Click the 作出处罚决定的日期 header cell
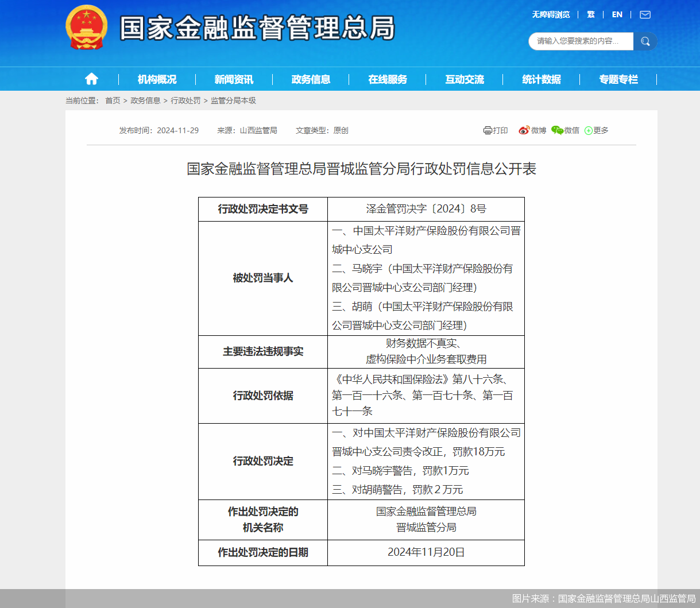700x608 pixels. [263, 552]
